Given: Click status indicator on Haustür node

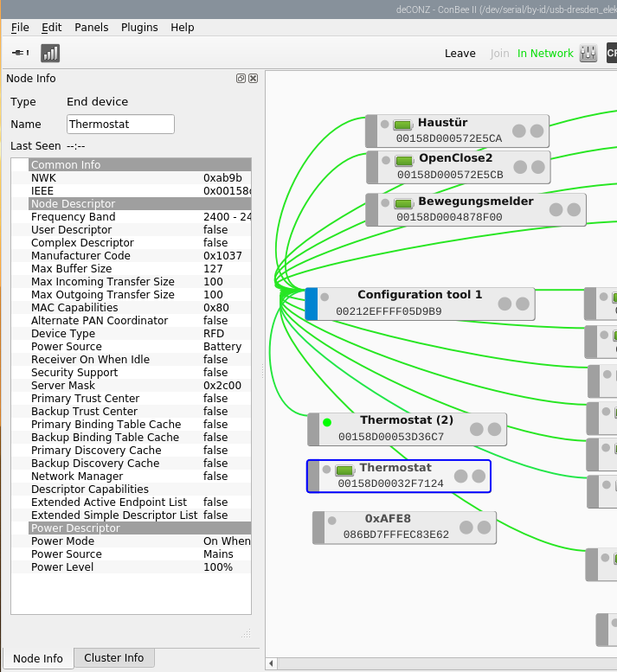Looking at the screenshot, I should (384, 125).
